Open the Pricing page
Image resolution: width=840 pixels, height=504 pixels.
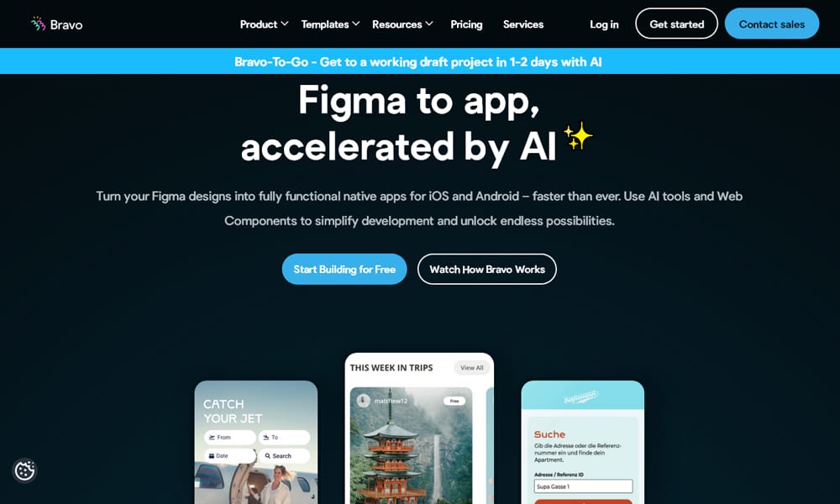pos(466,24)
